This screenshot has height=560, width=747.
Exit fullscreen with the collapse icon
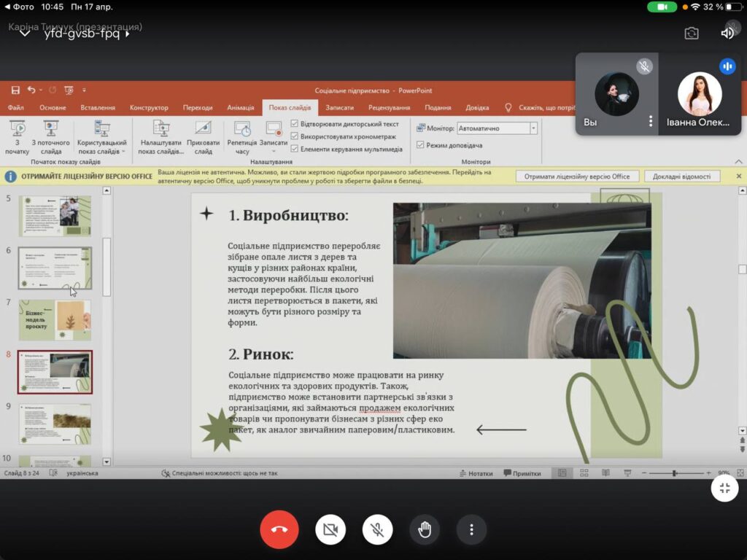(x=724, y=489)
